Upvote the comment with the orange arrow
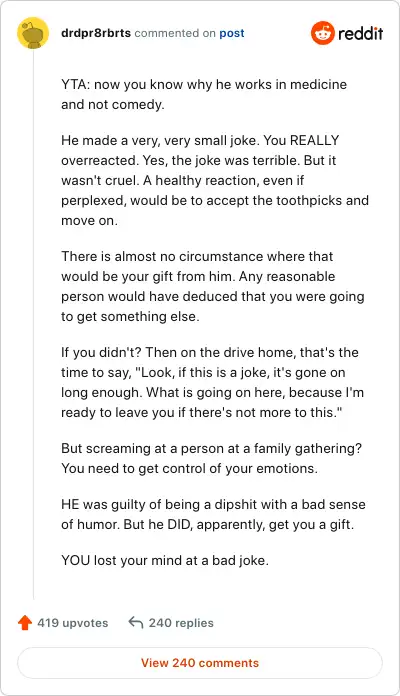Viewport: 400px width, 696px height. (x=25, y=623)
